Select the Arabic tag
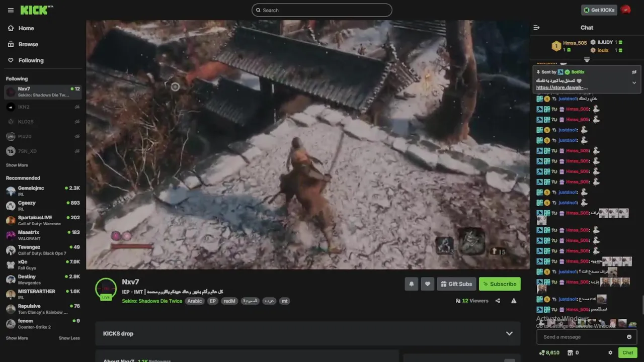Image resolution: width=644 pixels, height=362 pixels. 195,301
